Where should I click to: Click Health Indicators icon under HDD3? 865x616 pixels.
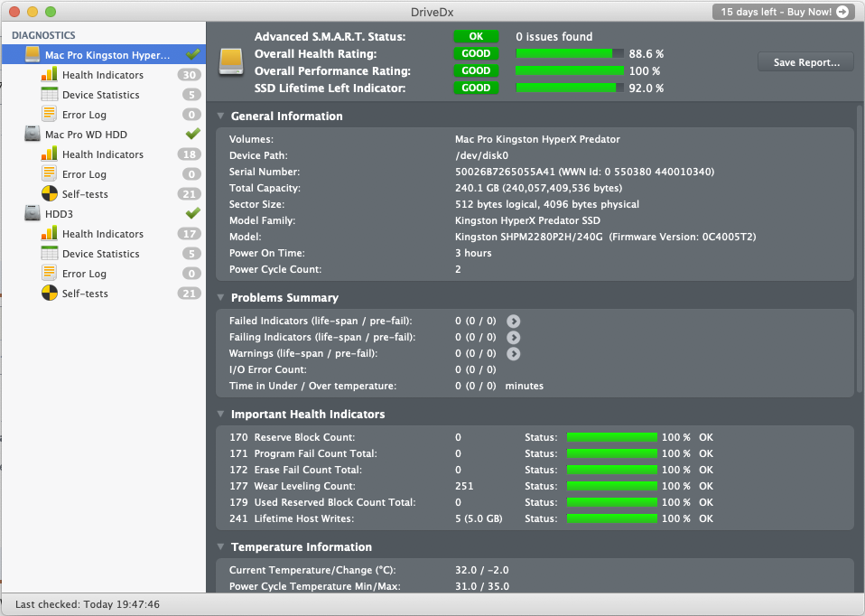pos(49,233)
